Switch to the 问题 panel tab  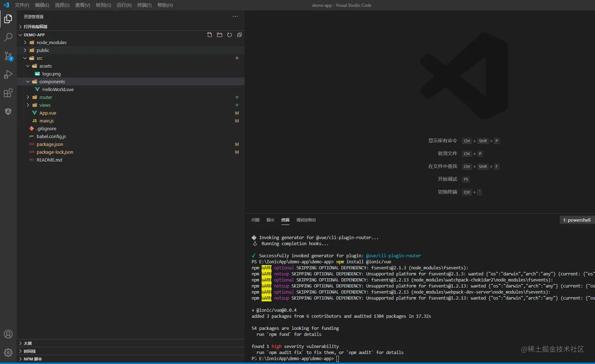pyautogui.click(x=255, y=220)
